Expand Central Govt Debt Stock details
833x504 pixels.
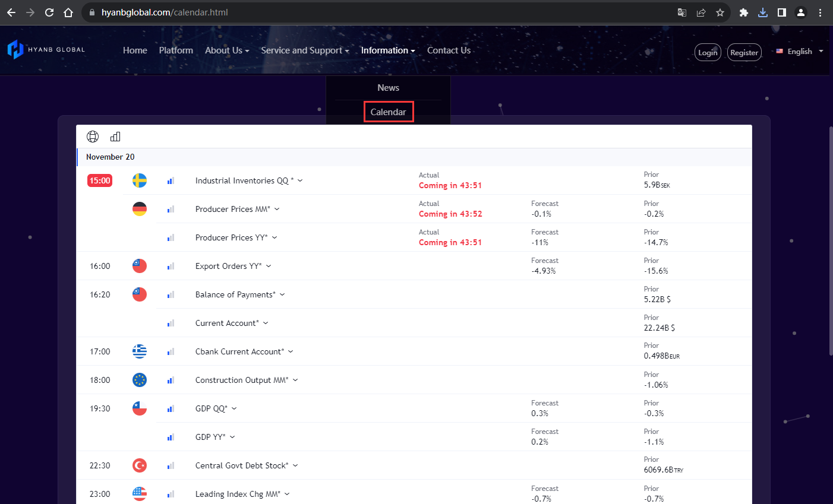tap(295, 465)
